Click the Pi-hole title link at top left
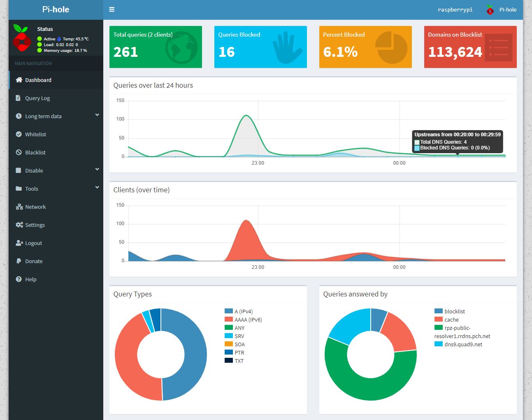This screenshot has height=420, width=532. tap(56, 9)
